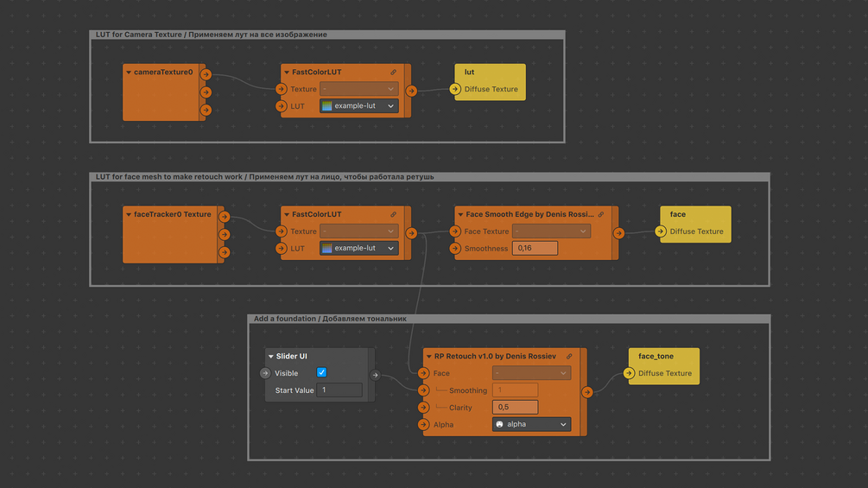The image size is (868, 488).
Task: Open Texture dropdown of second FastColorLUT
Action: pyautogui.click(x=358, y=231)
